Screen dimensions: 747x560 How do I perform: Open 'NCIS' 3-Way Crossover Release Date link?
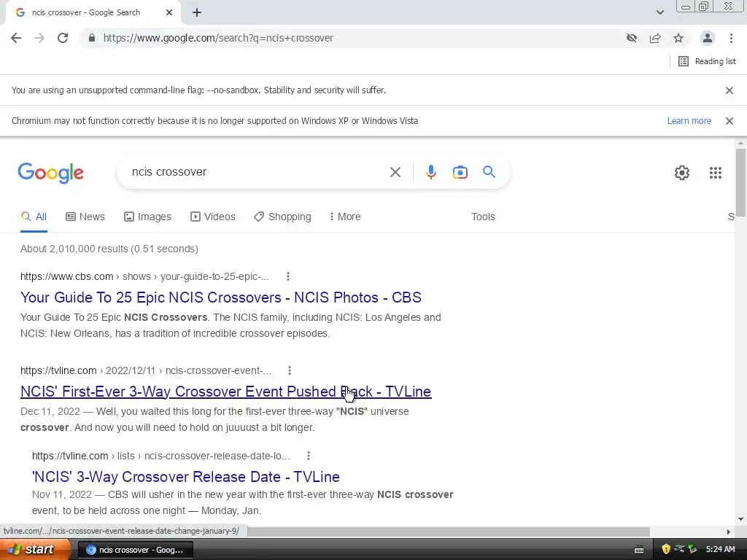point(186,477)
